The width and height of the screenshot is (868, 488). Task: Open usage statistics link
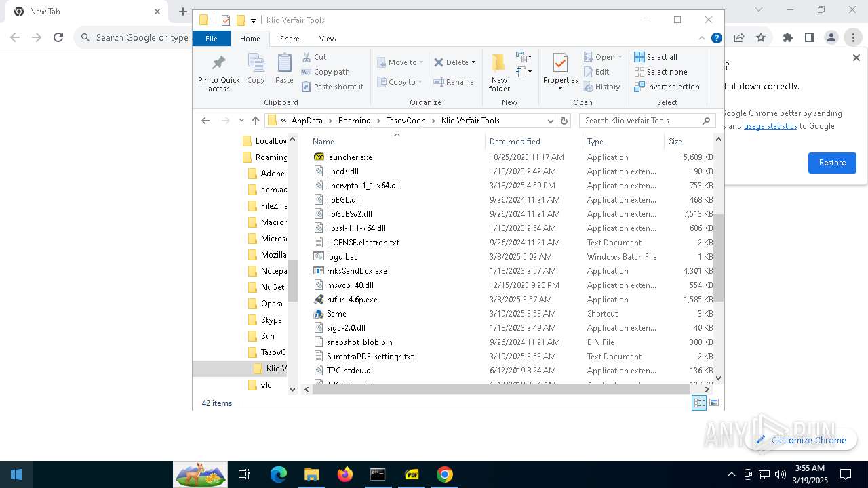tap(770, 126)
